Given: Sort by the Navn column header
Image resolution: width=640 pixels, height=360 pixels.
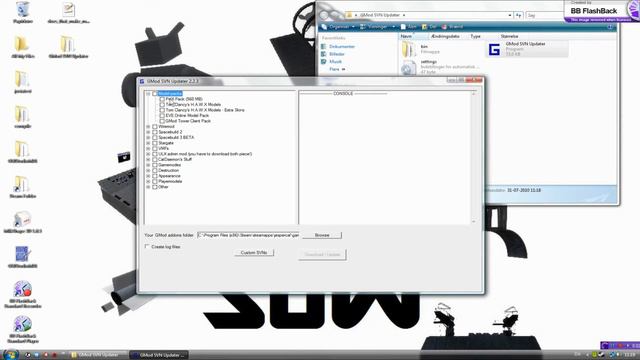Looking at the screenshot, I should (x=413, y=36).
